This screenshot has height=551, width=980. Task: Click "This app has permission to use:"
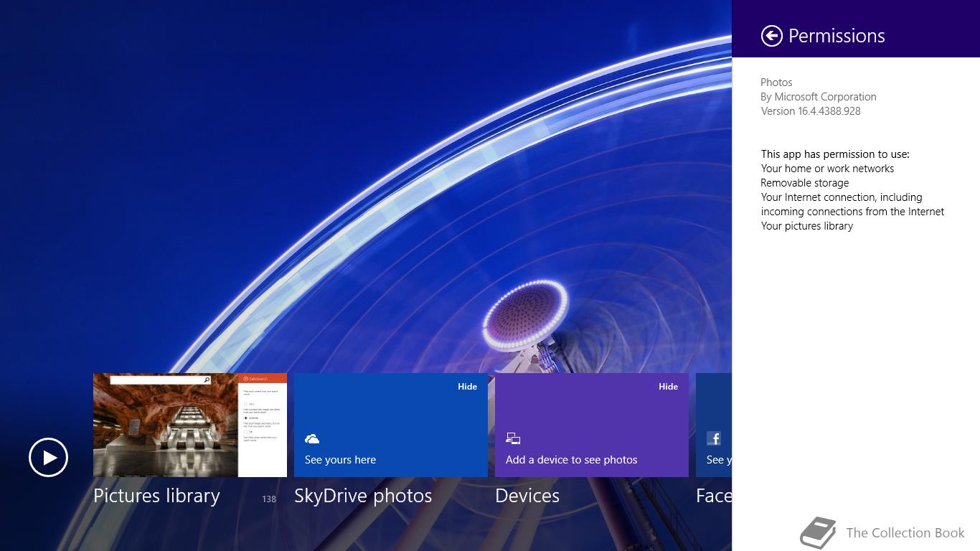pos(835,154)
